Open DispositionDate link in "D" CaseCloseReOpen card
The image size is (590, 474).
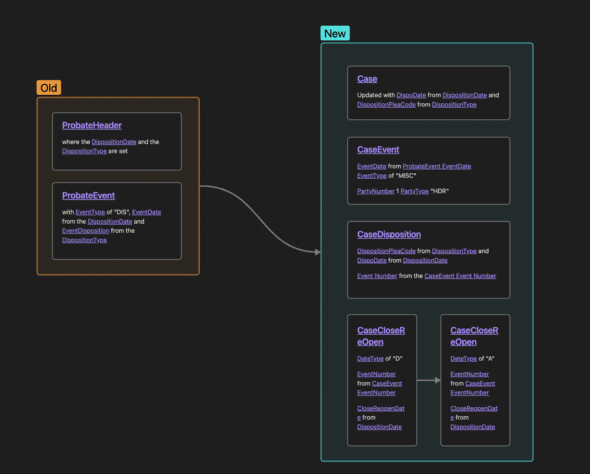pos(379,427)
